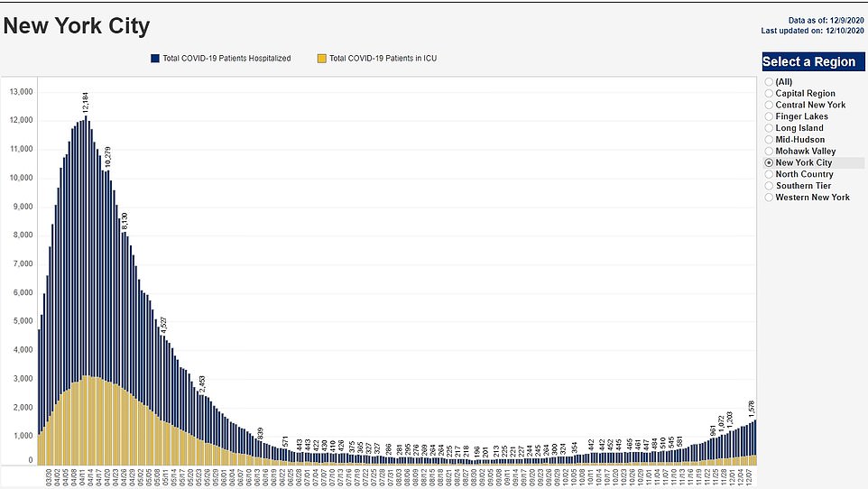
Task: Click the 196 lowest bar data label
Action: [476, 452]
